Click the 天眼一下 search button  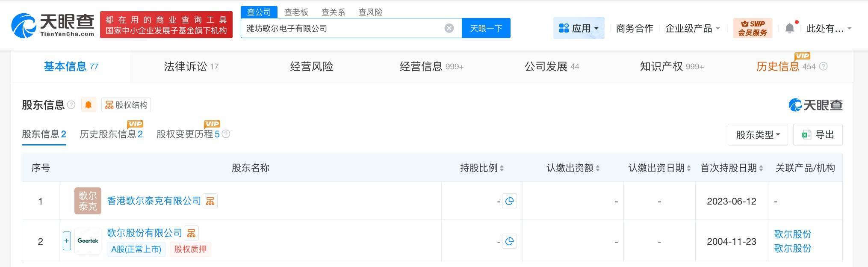click(x=486, y=28)
